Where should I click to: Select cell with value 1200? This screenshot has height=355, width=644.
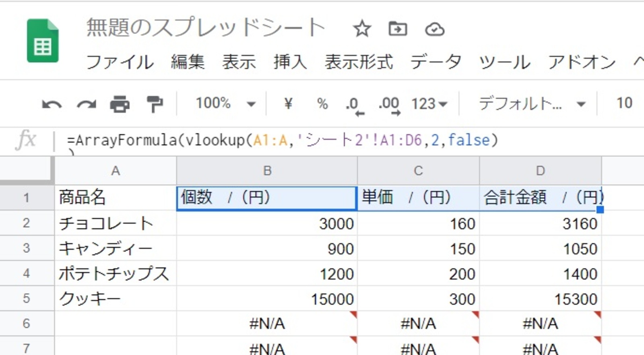[x=267, y=273]
